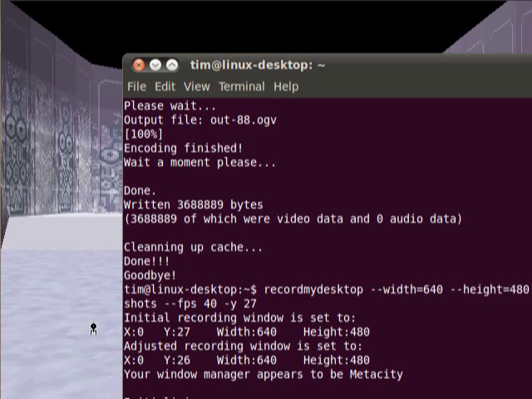This screenshot has width=532, height=399.
Task: Click the 'Encoding finished!' line
Action: click(183, 148)
